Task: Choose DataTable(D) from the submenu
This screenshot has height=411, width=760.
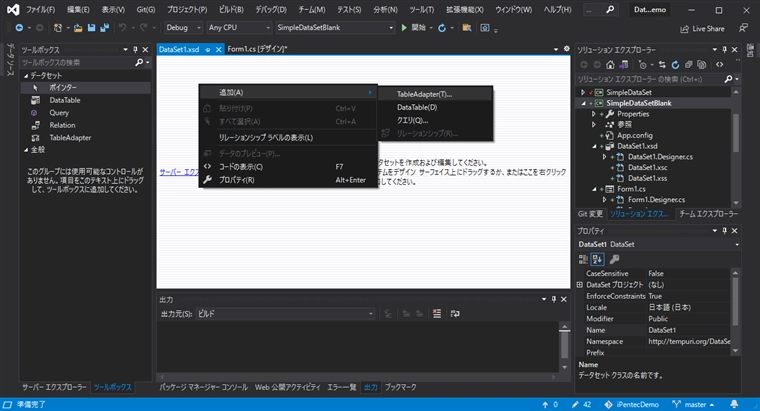Action: click(x=435, y=107)
